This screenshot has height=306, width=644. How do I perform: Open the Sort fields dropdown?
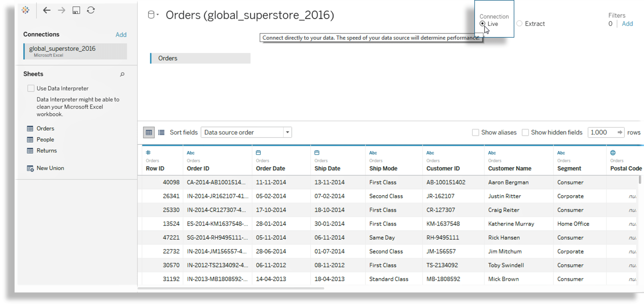coord(246,132)
